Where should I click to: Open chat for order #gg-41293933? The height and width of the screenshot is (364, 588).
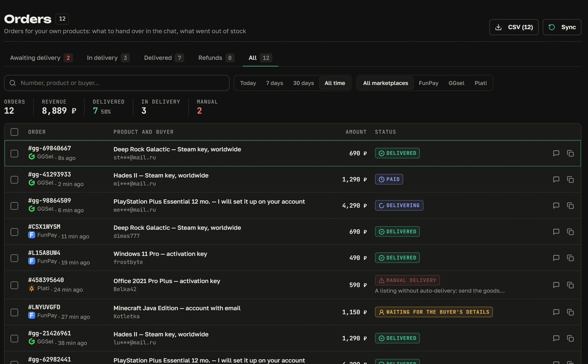click(x=556, y=179)
